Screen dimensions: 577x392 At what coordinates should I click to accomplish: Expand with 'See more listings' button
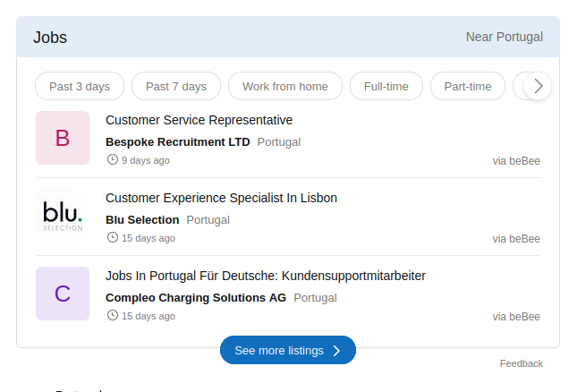tap(287, 351)
